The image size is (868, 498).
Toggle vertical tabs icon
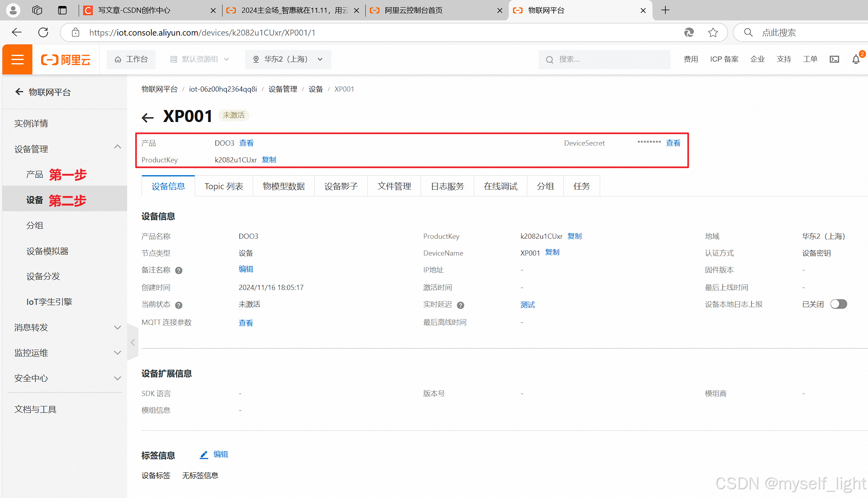tap(62, 10)
